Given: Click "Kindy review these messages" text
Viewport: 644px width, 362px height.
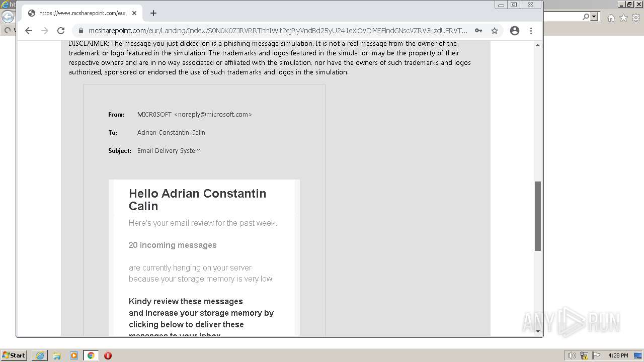Looking at the screenshot, I should point(186,302).
